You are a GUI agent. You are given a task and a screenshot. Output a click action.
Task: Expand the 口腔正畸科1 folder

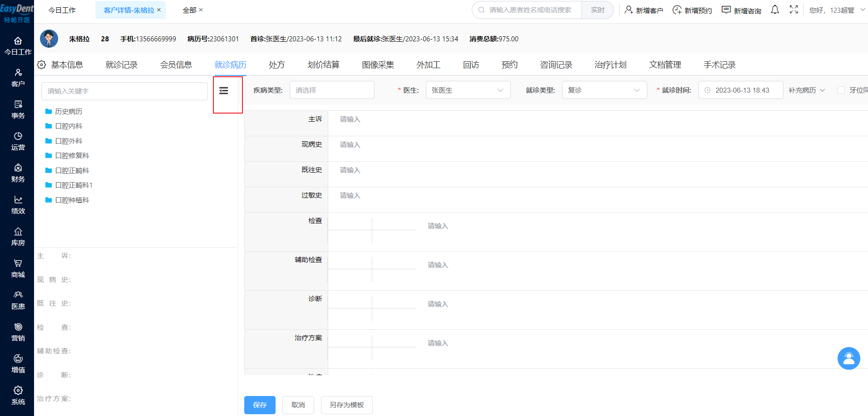(x=69, y=185)
